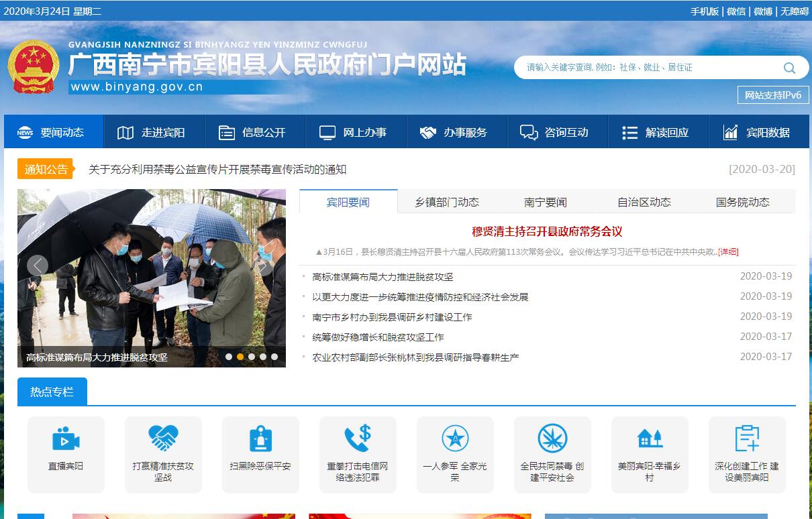Screen dimensions: 812x519
Task: Show previous slide in photo carousel
Action: pyautogui.click(x=38, y=266)
